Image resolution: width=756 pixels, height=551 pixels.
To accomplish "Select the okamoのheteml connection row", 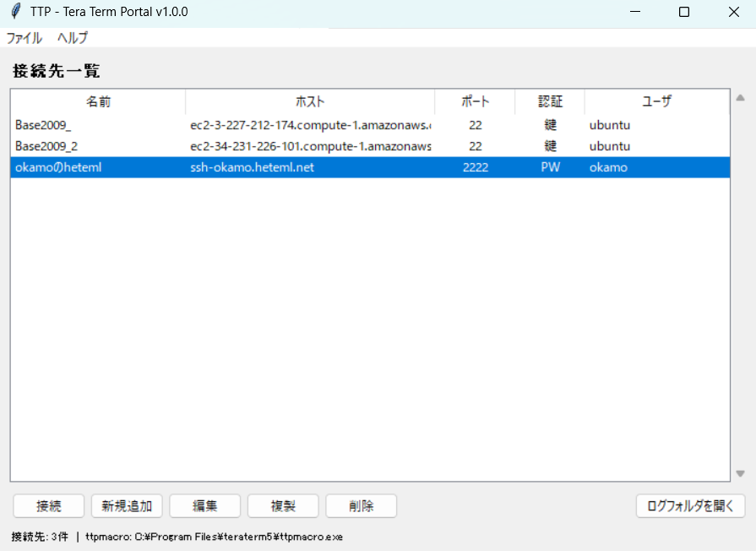I will [370, 167].
